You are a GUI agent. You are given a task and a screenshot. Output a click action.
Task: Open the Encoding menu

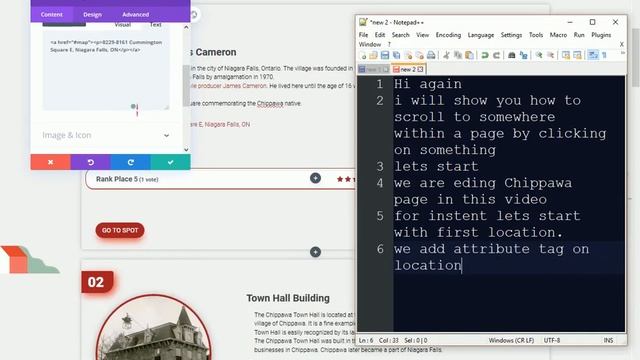coord(448,35)
